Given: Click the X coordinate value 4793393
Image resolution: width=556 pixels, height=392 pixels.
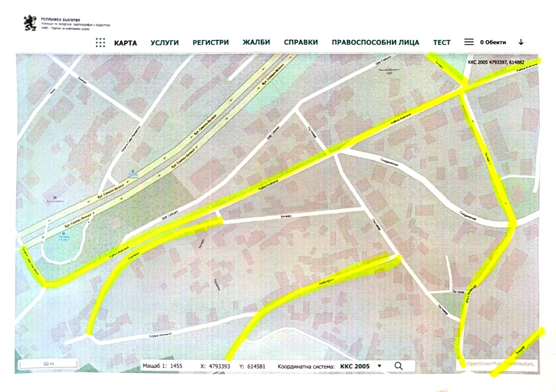Looking at the screenshot, I should pyautogui.click(x=219, y=366).
